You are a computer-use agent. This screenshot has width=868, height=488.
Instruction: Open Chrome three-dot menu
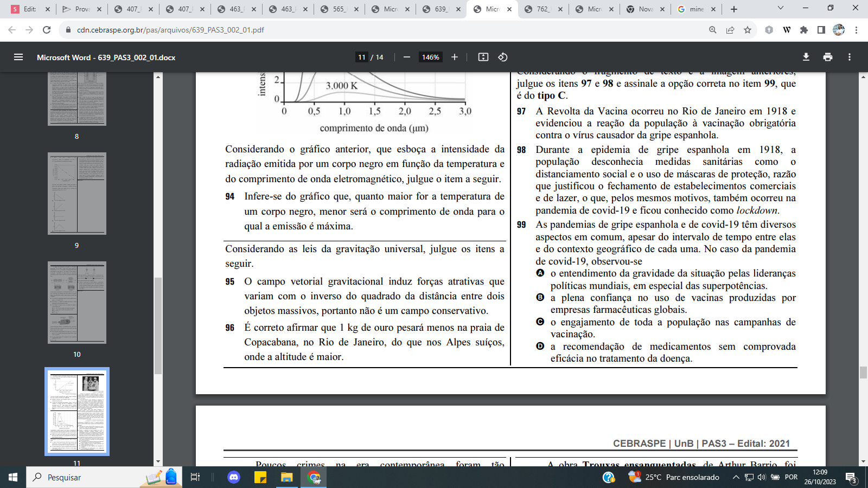click(856, 30)
